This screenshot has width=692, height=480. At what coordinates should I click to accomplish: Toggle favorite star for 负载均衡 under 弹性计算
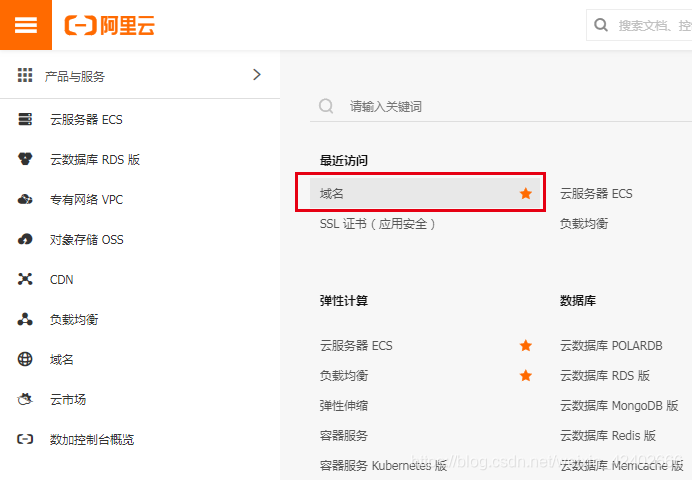coord(526,375)
